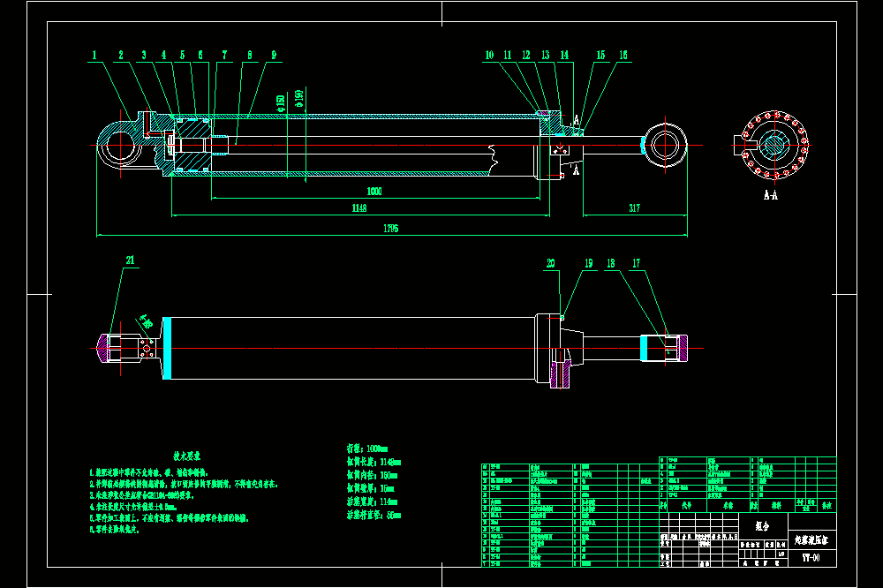Click technical requirement line 1
This screenshot has height=588, width=883.
point(150,472)
